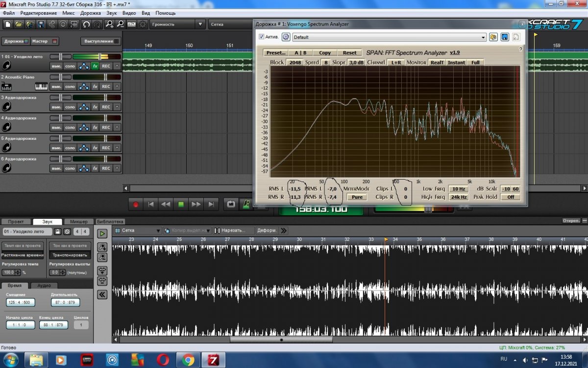Viewport: 588px width, 368px height.
Task: Mute track 5 with the вык. button
Action: [56, 148]
